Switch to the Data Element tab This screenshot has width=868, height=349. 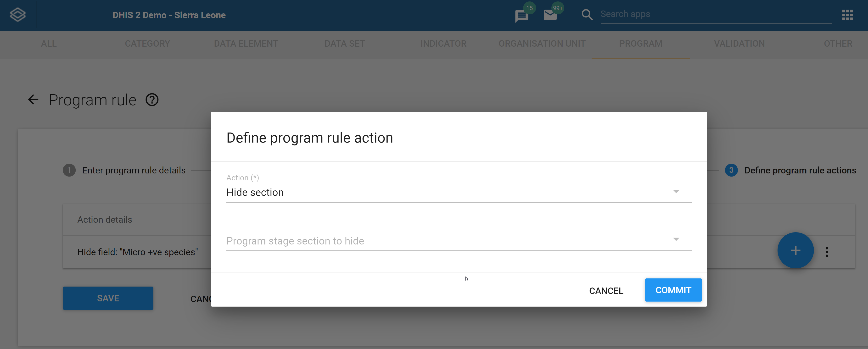(x=246, y=44)
